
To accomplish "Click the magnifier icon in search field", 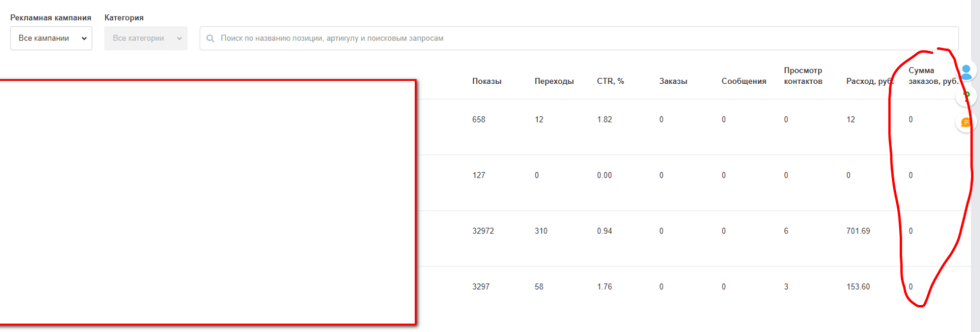I will (211, 38).
